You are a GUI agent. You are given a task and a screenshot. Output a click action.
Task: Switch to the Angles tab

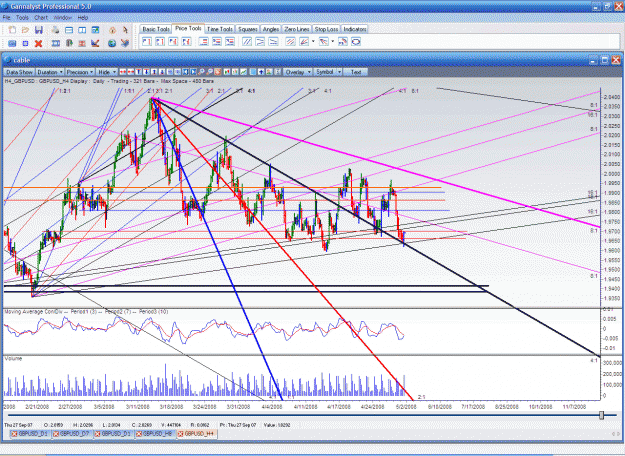pos(271,29)
